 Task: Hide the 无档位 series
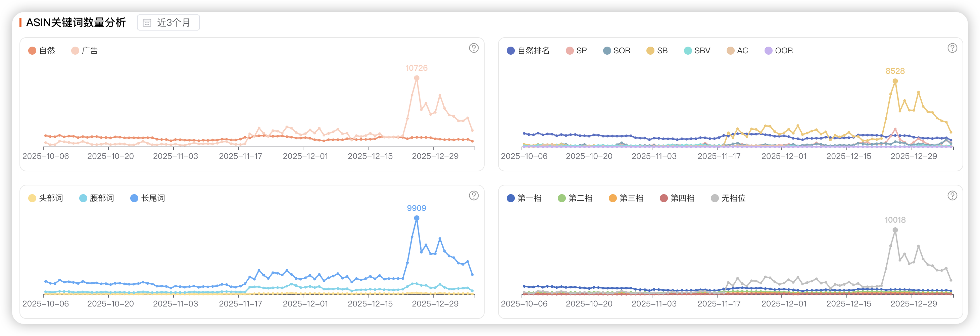(728, 198)
